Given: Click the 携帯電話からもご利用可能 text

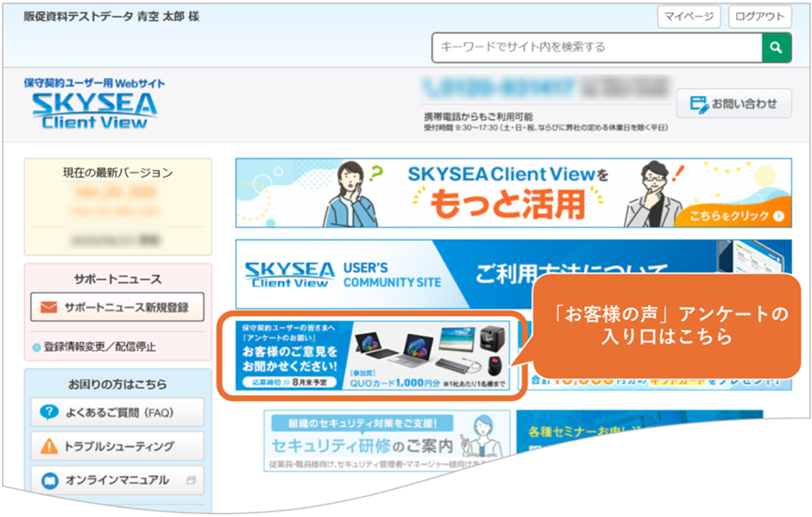Looking at the screenshot, I should (x=478, y=116).
